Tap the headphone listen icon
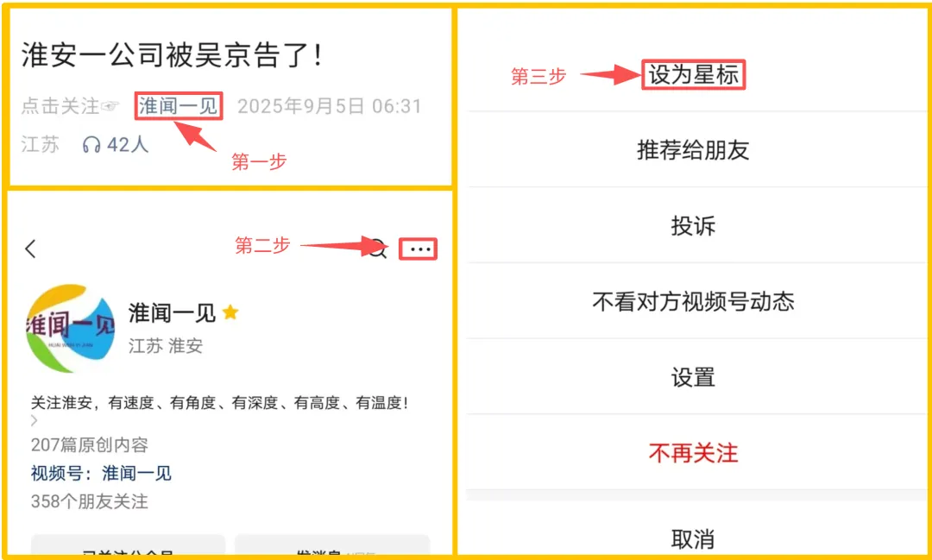Image resolution: width=932 pixels, height=560 pixels. [x=91, y=144]
